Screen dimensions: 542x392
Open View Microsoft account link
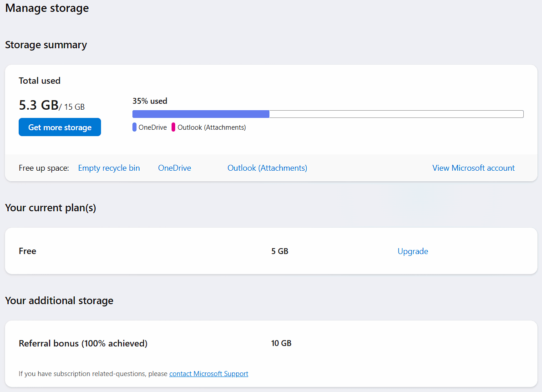[x=473, y=168]
